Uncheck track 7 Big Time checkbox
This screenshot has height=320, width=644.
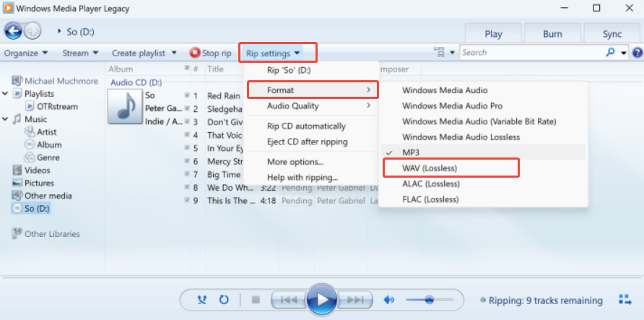point(187,174)
